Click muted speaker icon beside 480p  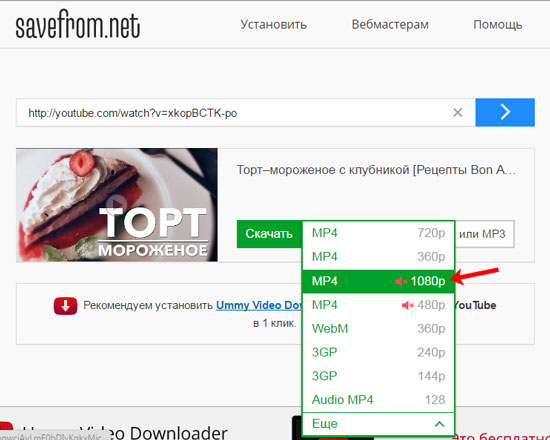408,305
